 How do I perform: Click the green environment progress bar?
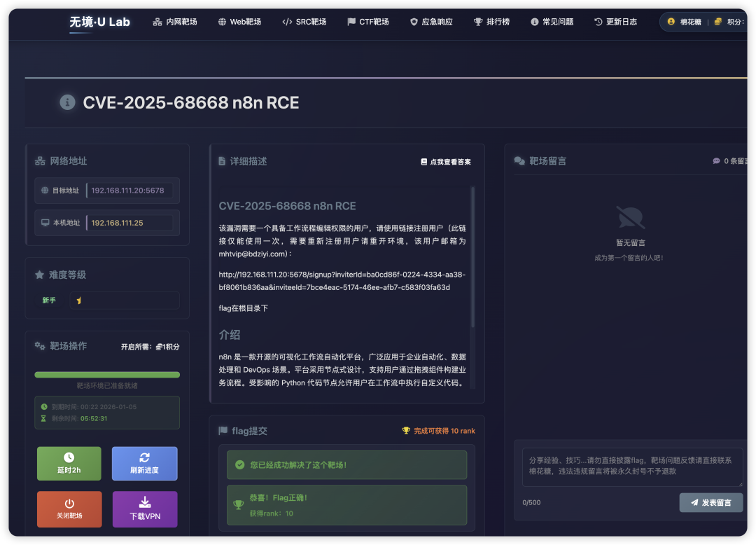click(107, 375)
